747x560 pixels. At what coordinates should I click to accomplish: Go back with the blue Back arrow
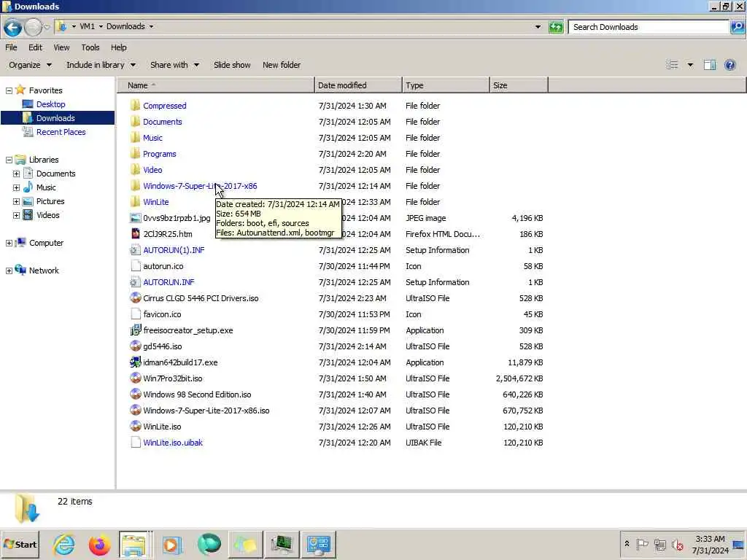(x=13, y=27)
